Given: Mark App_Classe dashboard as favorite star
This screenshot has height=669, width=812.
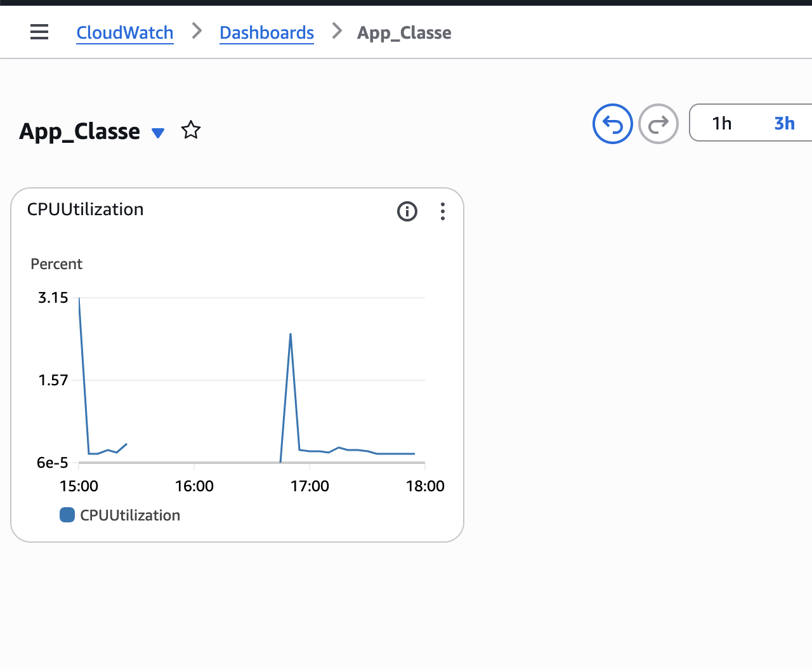Looking at the screenshot, I should [190, 131].
